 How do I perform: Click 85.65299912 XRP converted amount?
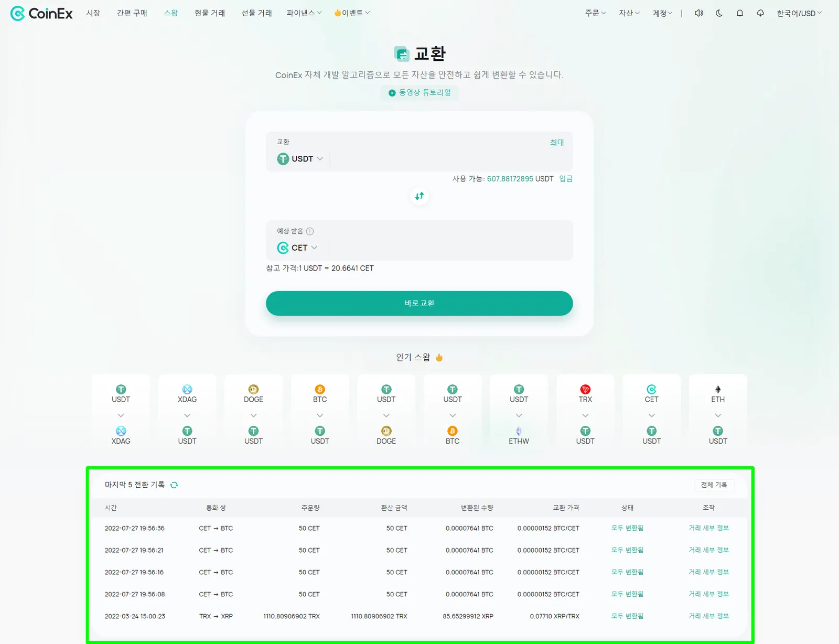tap(468, 617)
